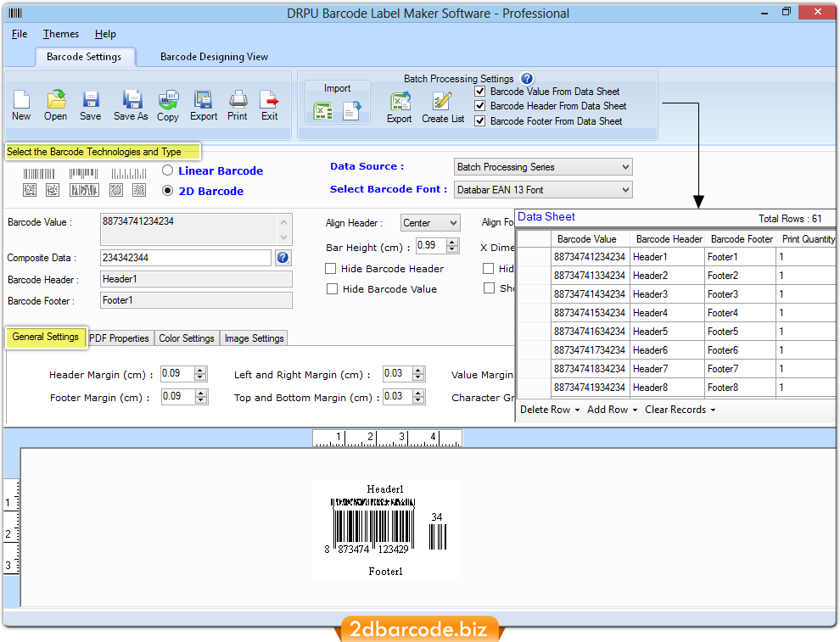Click the application icon in title bar

click(15, 13)
